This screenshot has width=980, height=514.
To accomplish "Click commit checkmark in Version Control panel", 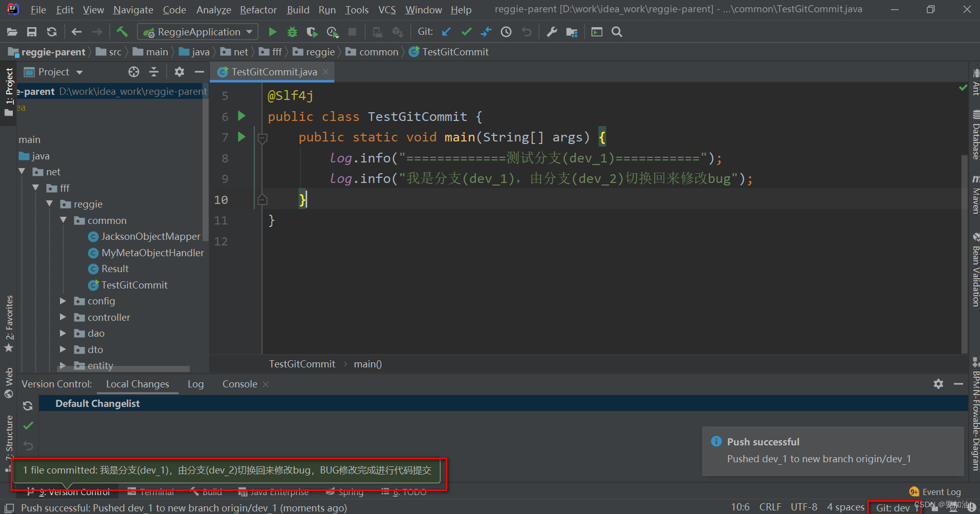I will [x=28, y=425].
